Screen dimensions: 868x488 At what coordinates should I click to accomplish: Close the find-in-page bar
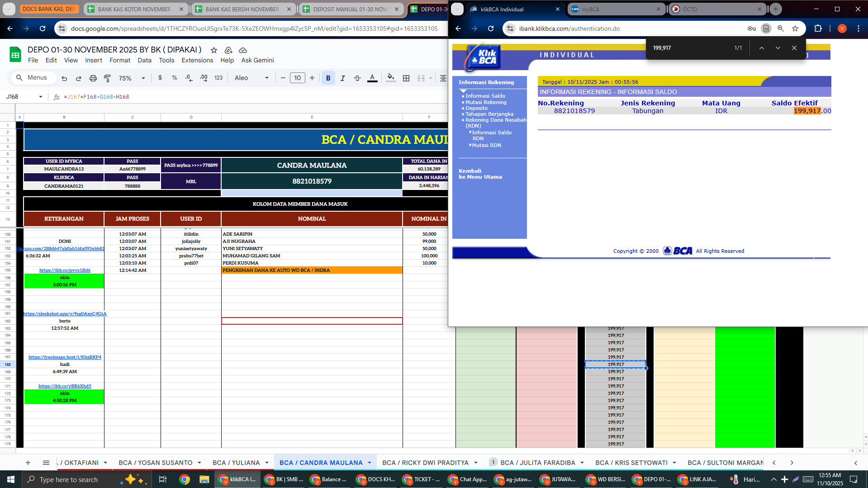[794, 48]
